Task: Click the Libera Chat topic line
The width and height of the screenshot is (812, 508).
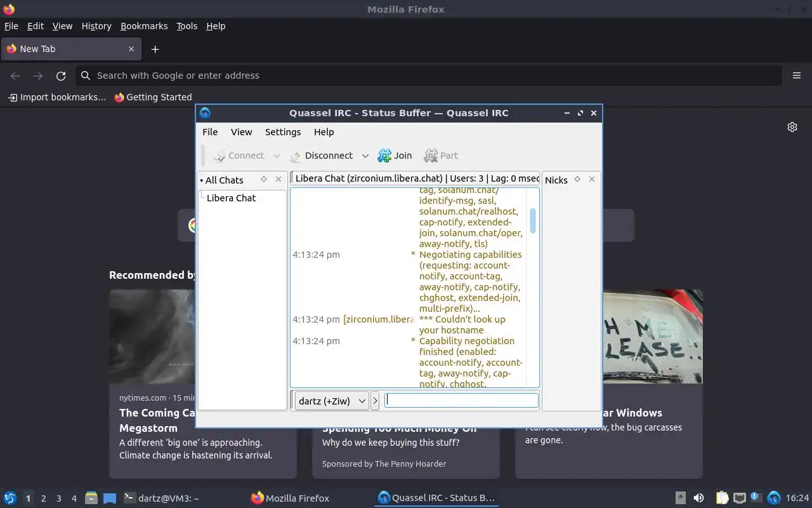Action: point(416,178)
